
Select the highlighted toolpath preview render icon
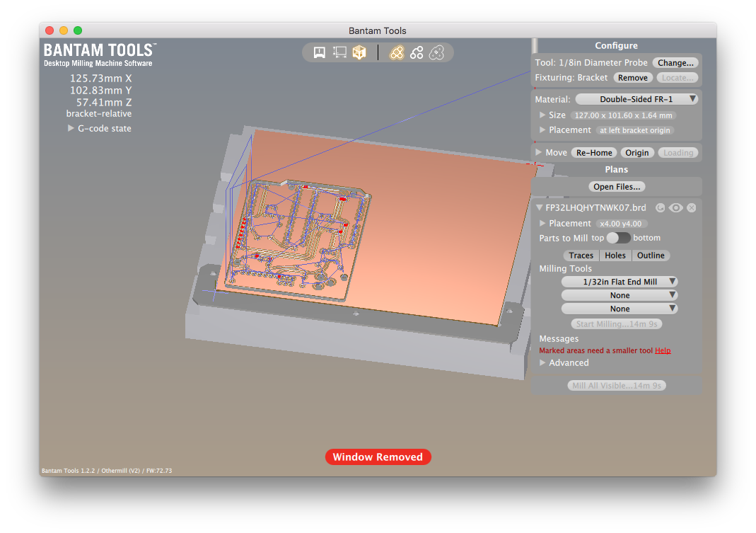click(397, 52)
